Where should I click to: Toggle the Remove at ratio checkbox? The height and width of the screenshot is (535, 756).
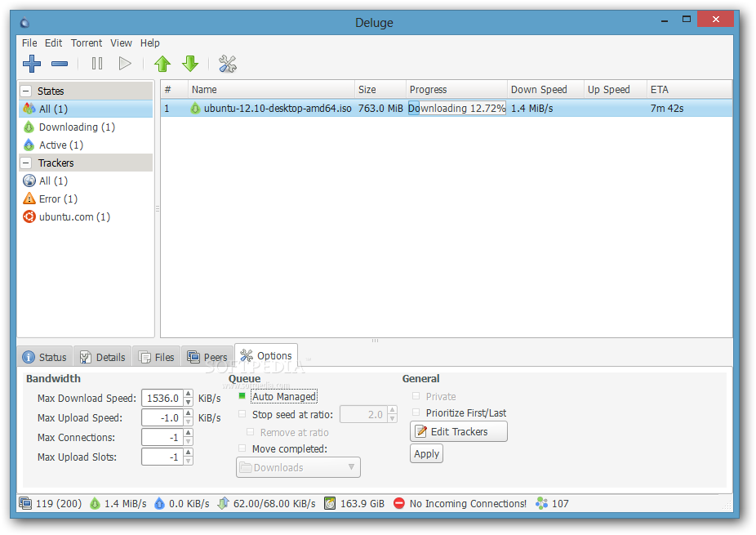[x=251, y=432]
